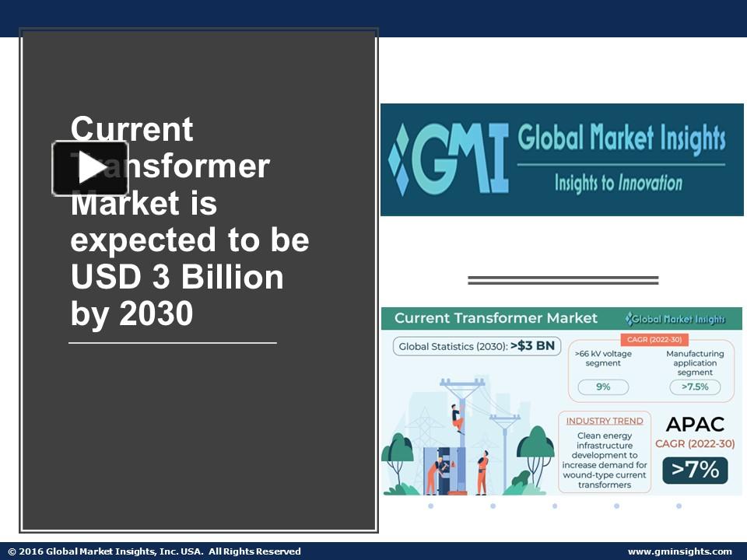Expand the 9% voltage segment pill
The image size is (747, 560).
click(x=604, y=387)
